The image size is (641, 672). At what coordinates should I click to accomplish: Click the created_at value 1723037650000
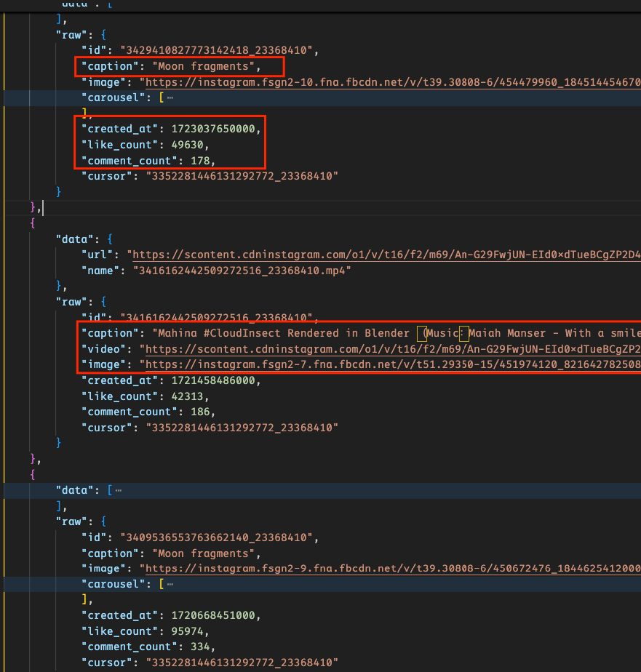[x=213, y=129]
